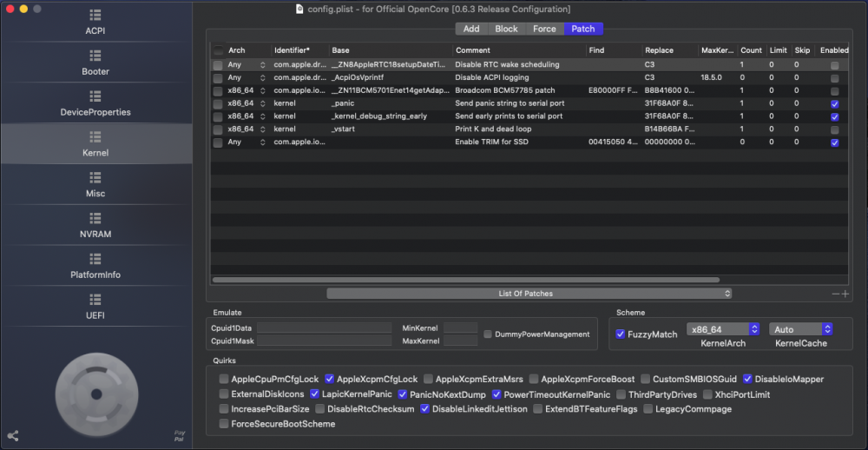Select the _kernel_debug_string_early base cell

379,116
